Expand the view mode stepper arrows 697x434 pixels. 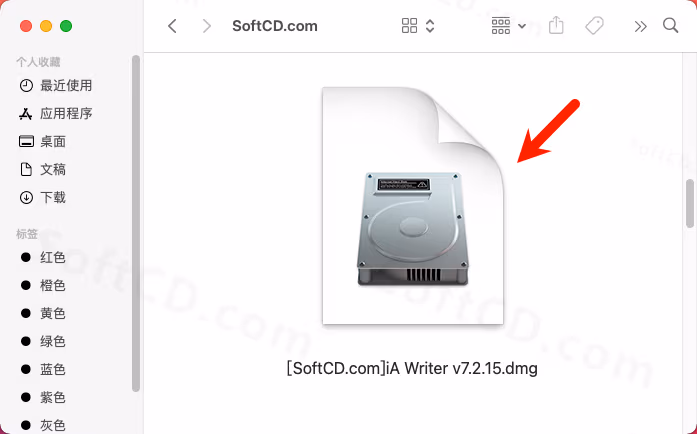coord(430,26)
